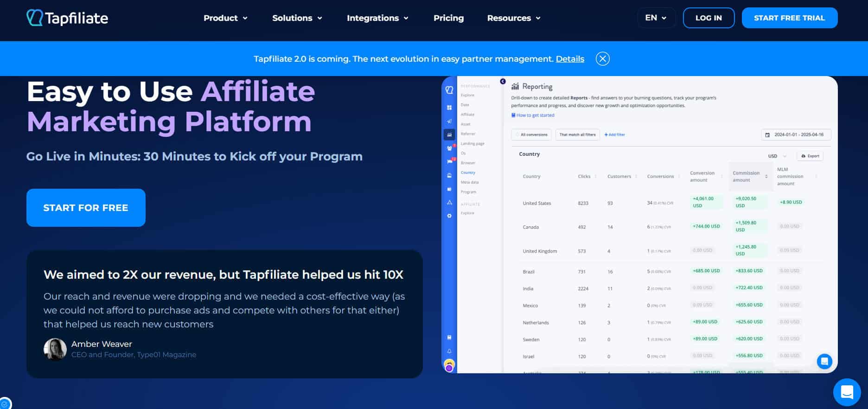Click the Tapfiliate logo in the header
The width and height of the screenshot is (868, 409).
(67, 18)
